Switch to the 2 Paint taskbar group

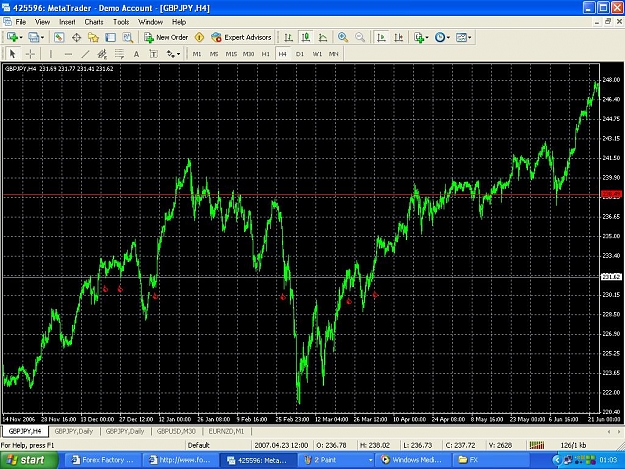(338, 460)
